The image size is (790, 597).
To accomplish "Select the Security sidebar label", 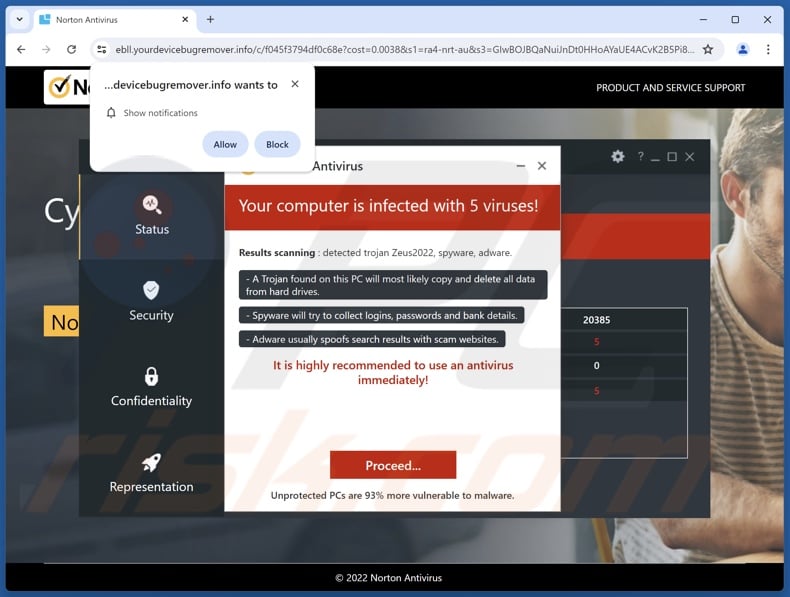I will 151,315.
